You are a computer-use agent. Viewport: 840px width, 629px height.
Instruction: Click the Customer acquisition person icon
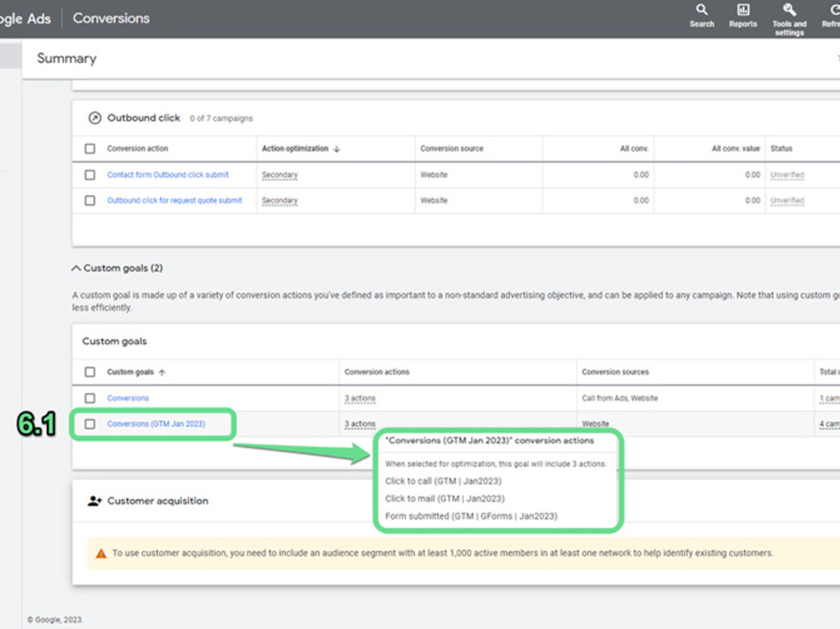pyautogui.click(x=95, y=501)
